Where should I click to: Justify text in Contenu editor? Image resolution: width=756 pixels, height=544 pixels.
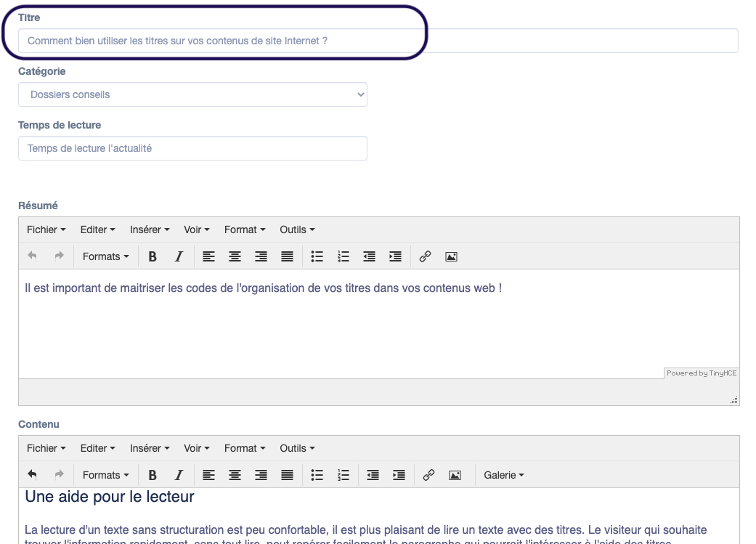(x=288, y=475)
